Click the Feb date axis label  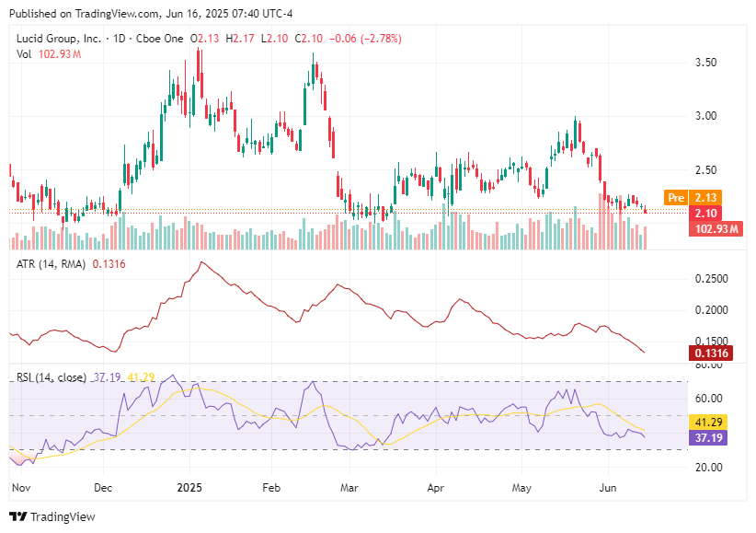(x=271, y=488)
